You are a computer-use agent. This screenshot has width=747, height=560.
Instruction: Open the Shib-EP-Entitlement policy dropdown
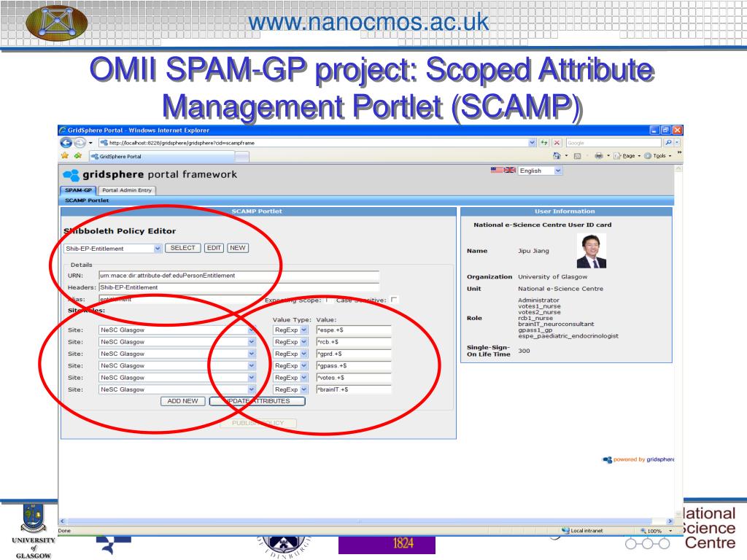(x=158, y=249)
